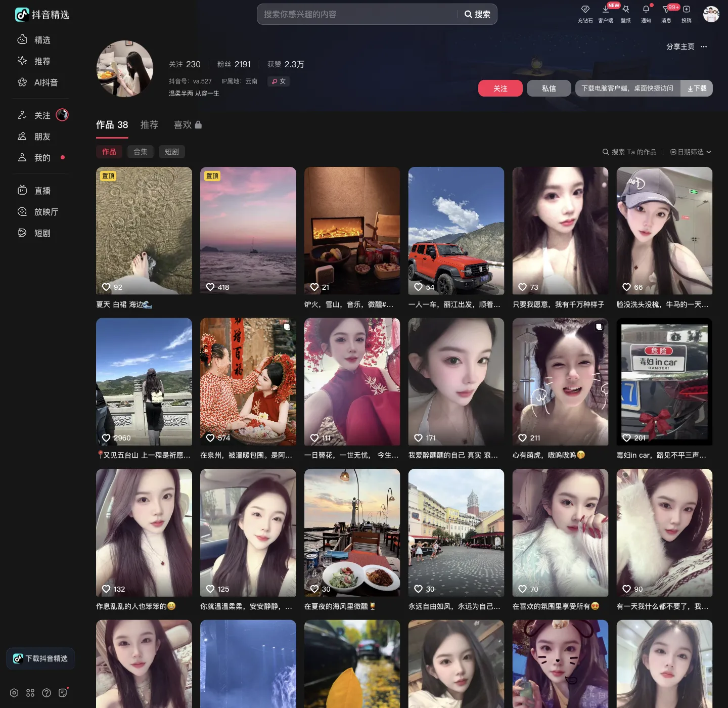Open the 在泉州，被温暖包围 video
Viewport: 728px width, 708px height.
point(248,382)
